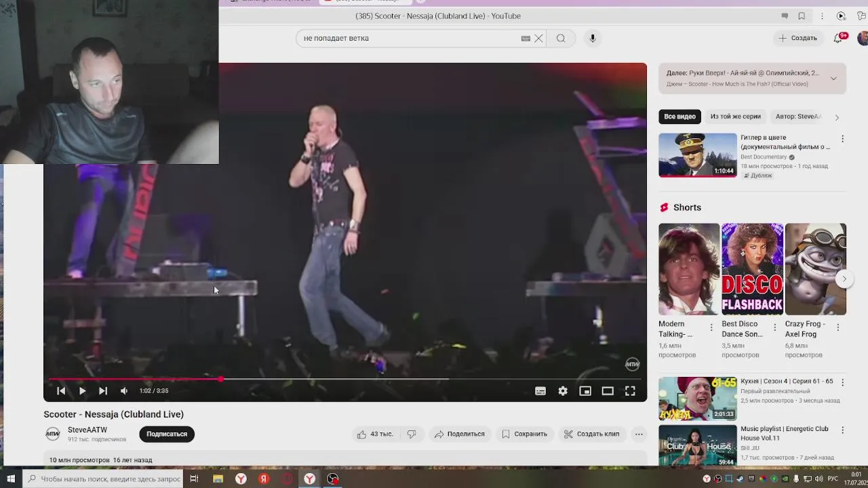Open the browser three-dot menu

(x=822, y=16)
